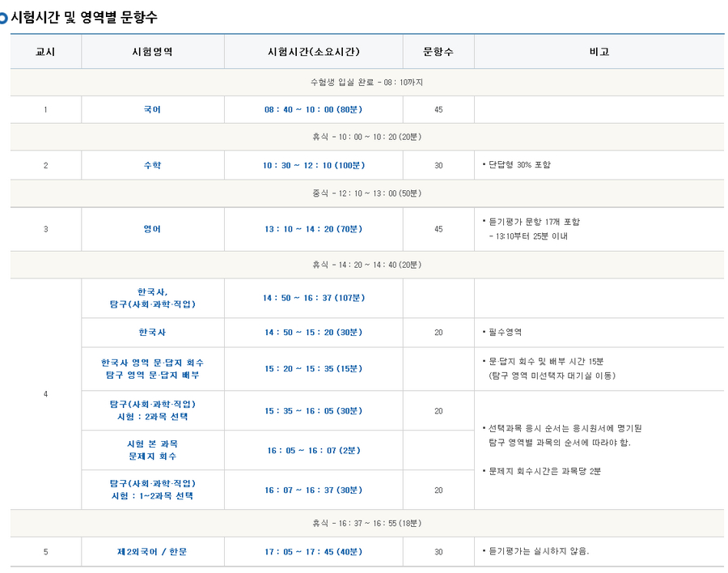Select the 시험 본 과목 문제지 회수 cell
The image size is (728, 573).
click(x=152, y=450)
